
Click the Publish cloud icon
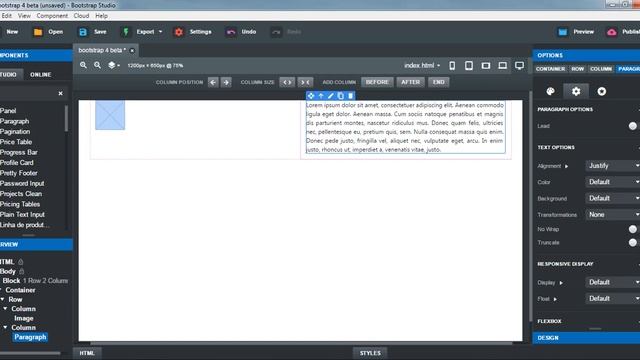tap(611, 32)
